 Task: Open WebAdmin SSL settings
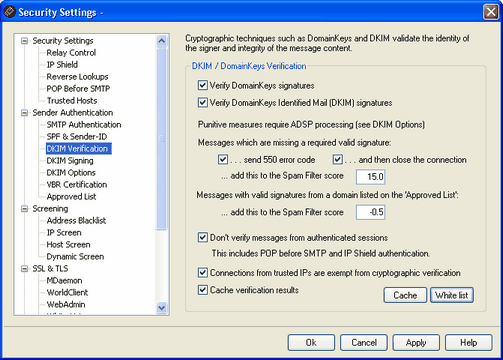pos(66,305)
